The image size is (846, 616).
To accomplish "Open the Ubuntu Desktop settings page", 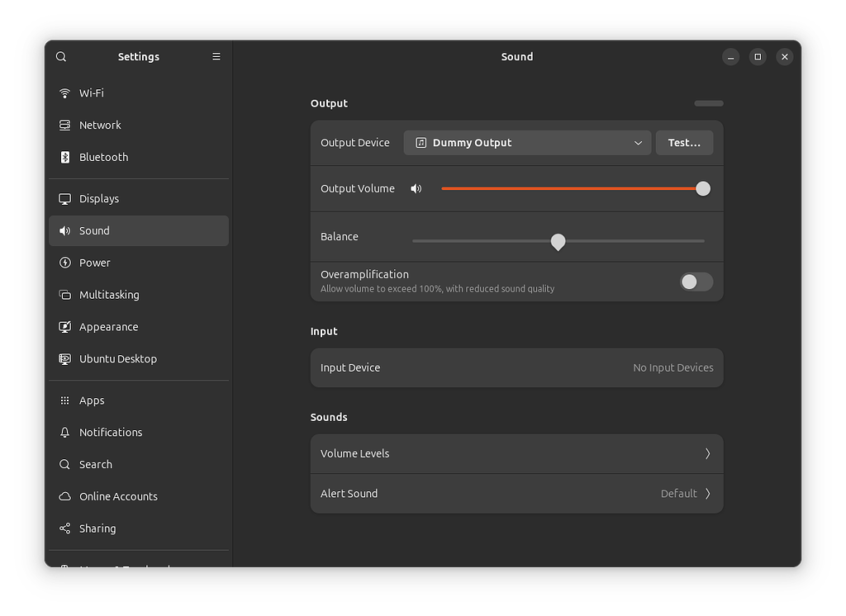I will tap(116, 358).
